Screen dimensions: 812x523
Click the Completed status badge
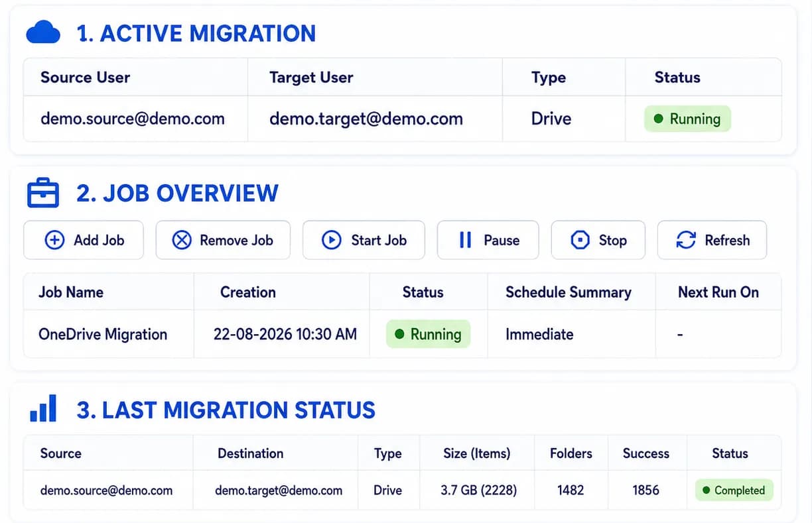click(x=734, y=490)
